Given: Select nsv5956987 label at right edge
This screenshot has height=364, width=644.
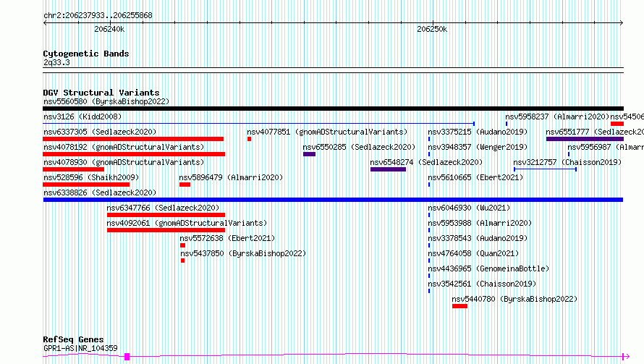Looking at the screenshot, I should [606, 147].
